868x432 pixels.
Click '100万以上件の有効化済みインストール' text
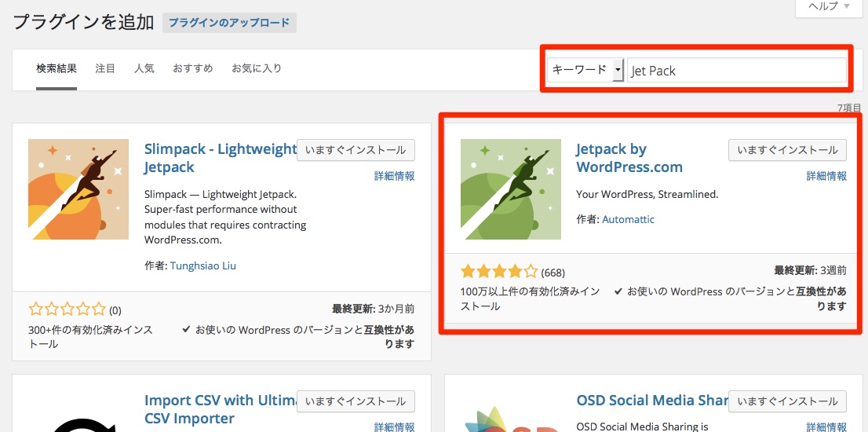(530, 298)
